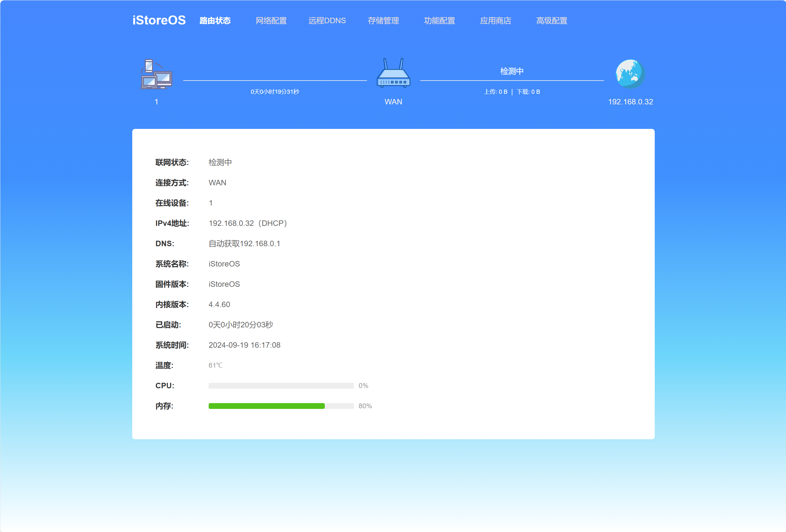Open the 路由状态 tab

(215, 21)
